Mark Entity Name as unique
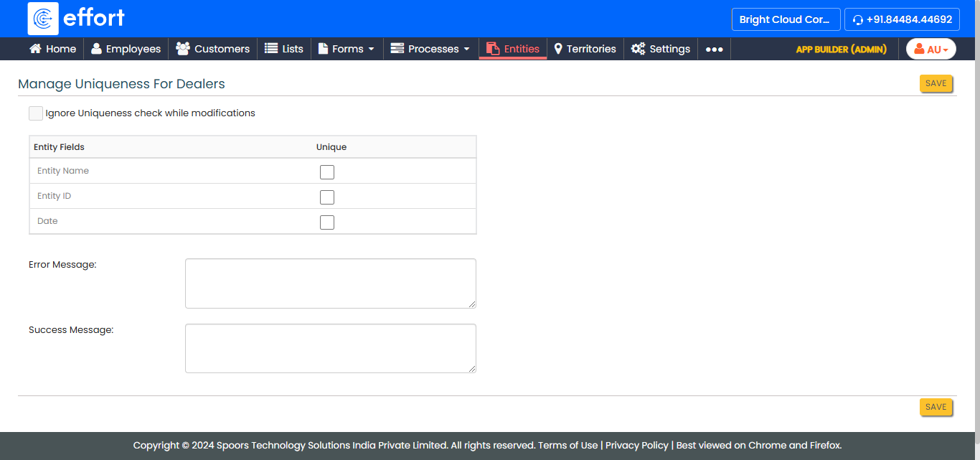The width and height of the screenshot is (980, 460). 327,172
